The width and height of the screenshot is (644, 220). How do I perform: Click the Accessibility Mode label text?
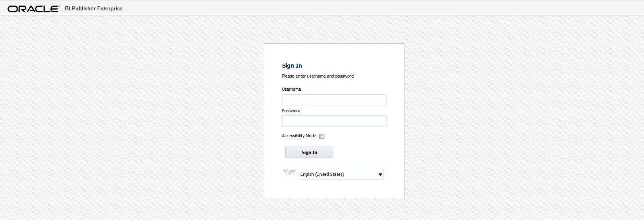(299, 136)
